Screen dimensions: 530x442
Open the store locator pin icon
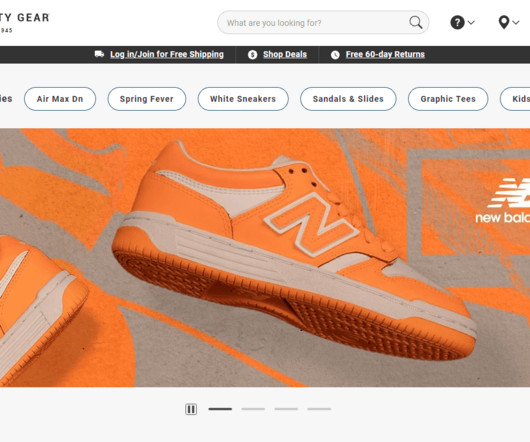(504, 22)
